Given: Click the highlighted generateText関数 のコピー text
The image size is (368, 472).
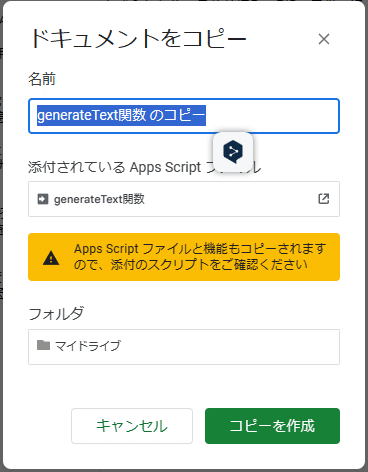Looking at the screenshot, I should coord(121,116).
